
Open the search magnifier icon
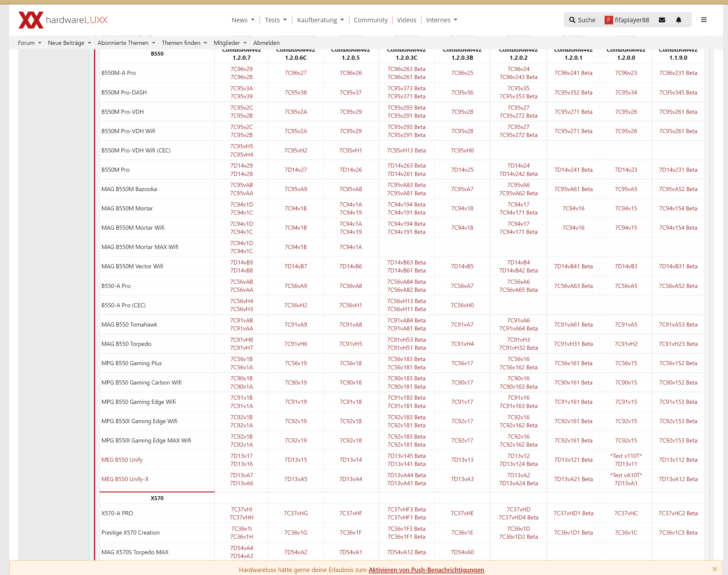coord(572,20)
